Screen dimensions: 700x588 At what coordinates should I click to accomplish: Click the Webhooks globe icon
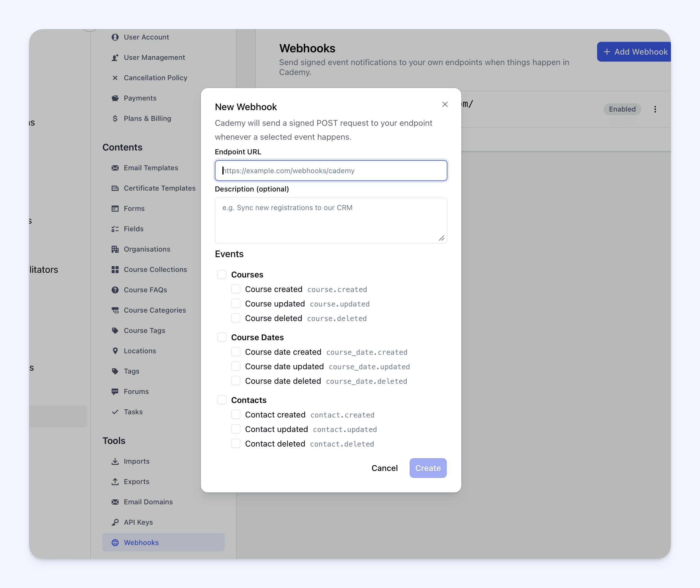point(115,542)
